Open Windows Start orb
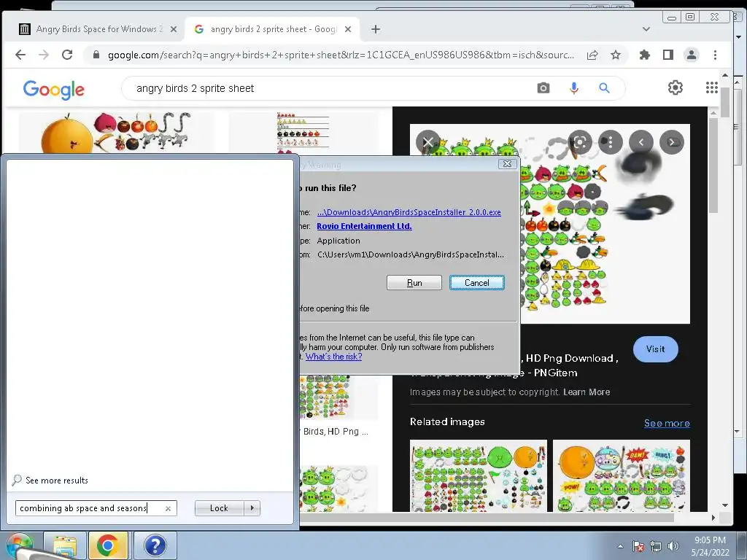Image resolution: width=747 pixels, height=560 pixels. (19, 545)
